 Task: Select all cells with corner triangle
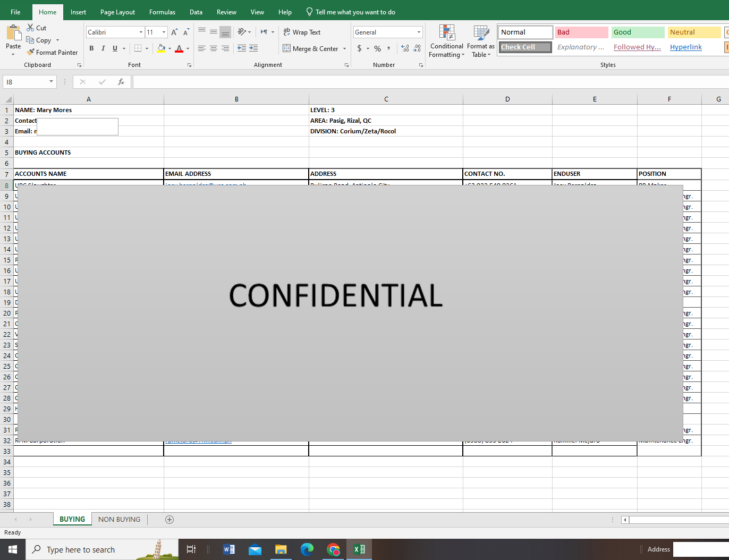tap(7, 99)
